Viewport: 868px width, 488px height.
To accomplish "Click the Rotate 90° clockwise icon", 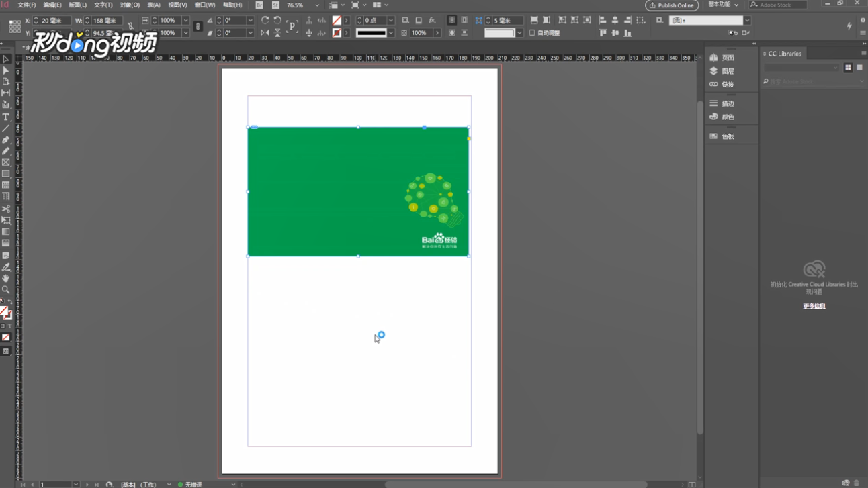I will [265, 21].
